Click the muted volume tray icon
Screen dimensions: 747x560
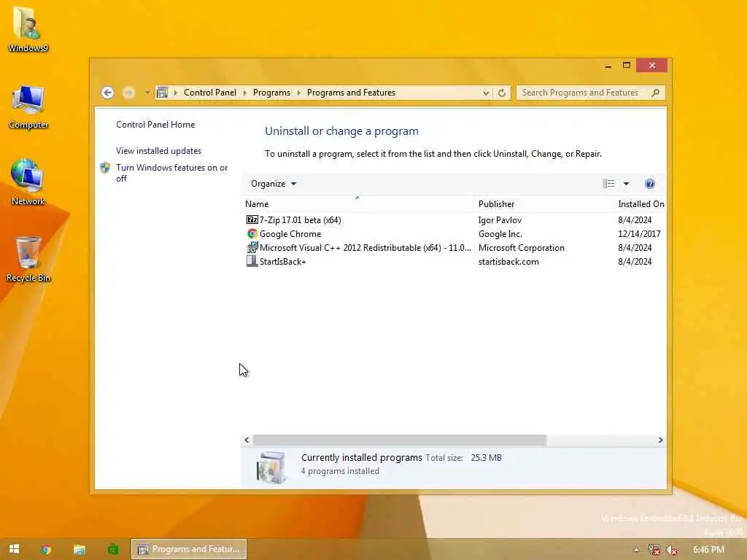click(672, 550)
